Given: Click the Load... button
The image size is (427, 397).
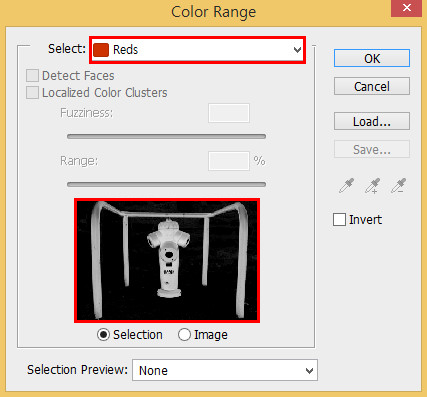Looking at the screenshot, I should 372,121.
